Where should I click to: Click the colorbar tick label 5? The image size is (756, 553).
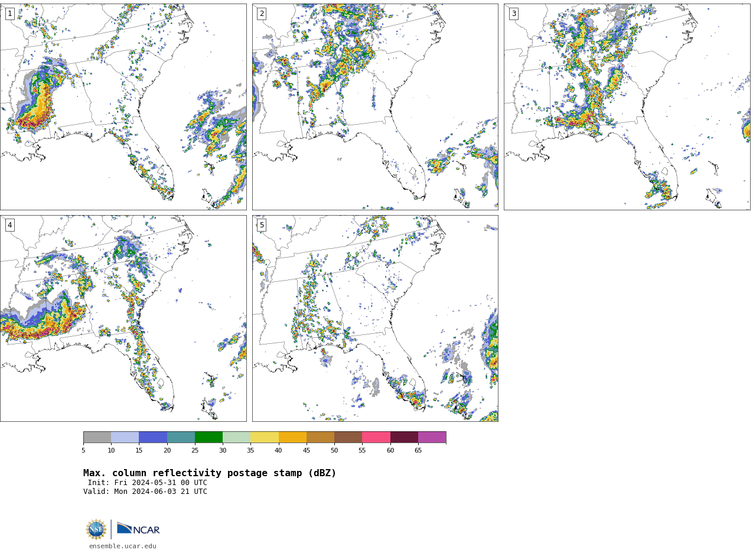pyautogui.click(x=83, y=451)
